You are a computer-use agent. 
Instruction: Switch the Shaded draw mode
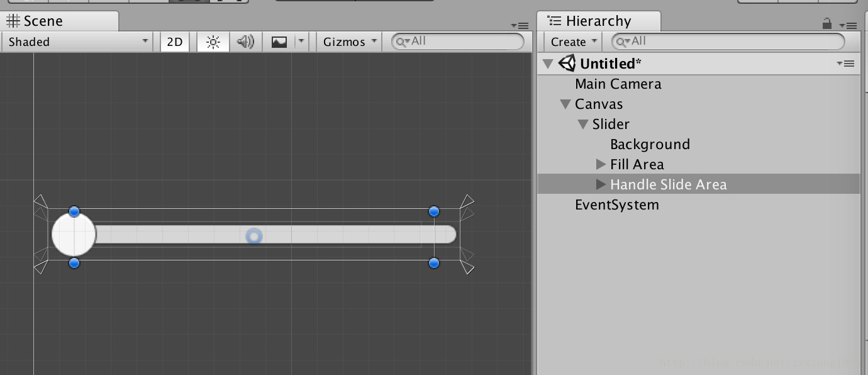[75, 42]
